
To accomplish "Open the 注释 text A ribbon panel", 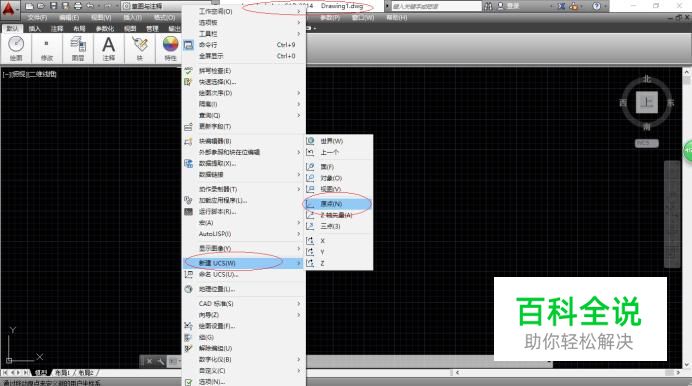I will point(109,49).
